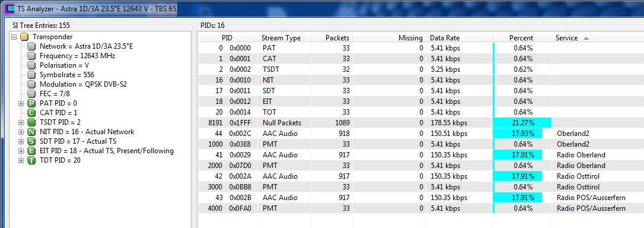Select Polarisation = V tree entry
Image resolution: width=644 pixels, height=228 pixels.
[x=64, y=65]
